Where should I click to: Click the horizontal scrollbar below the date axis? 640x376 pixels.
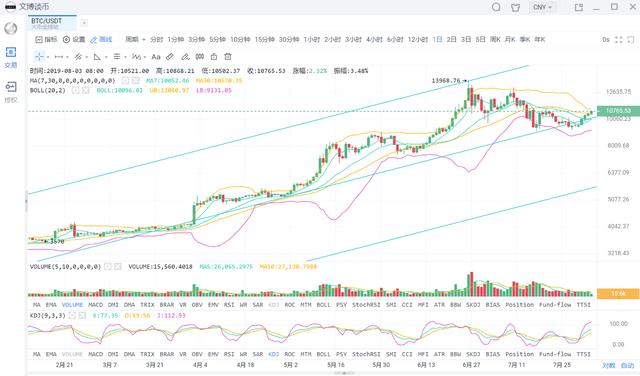pos(344,373)
